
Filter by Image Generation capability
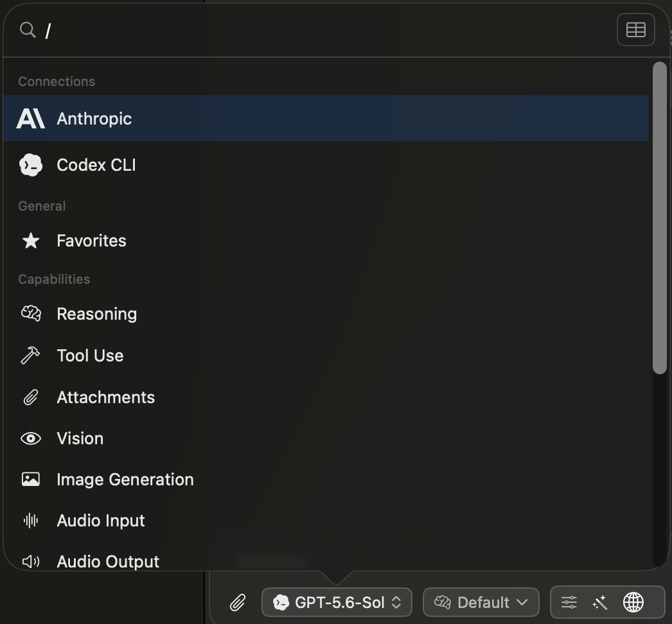coord(326,480)
